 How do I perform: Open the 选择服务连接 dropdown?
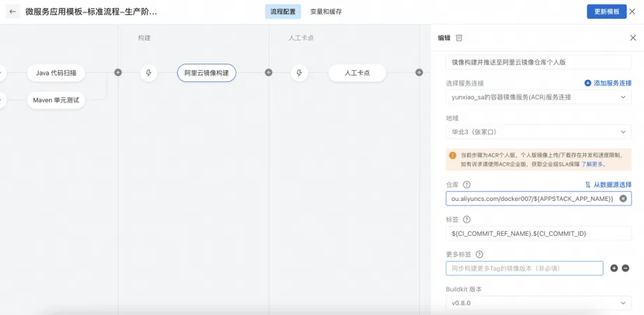point(538,97)
